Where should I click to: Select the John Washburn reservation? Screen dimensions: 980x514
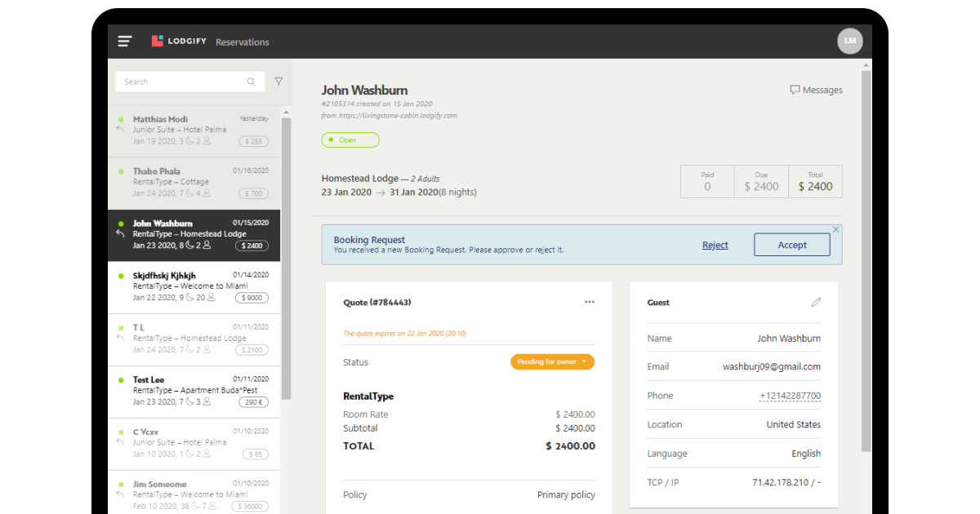tap(194, 236)
